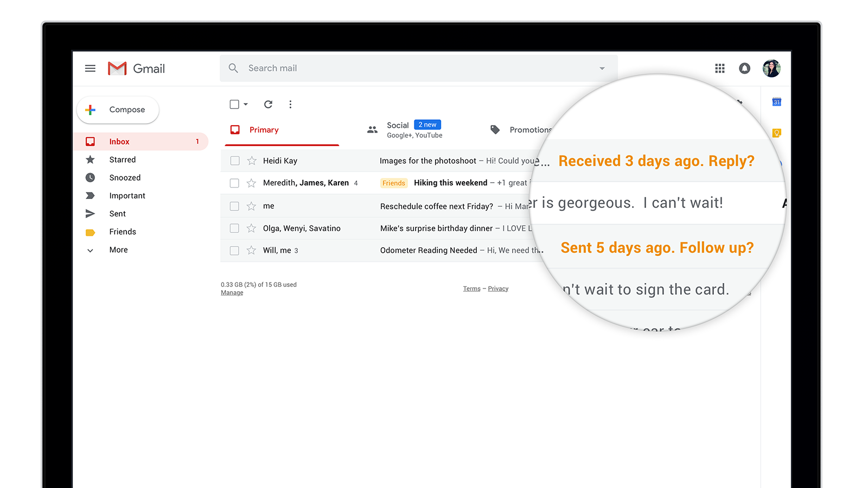Click the Promotions tag icon

(495, 130)
